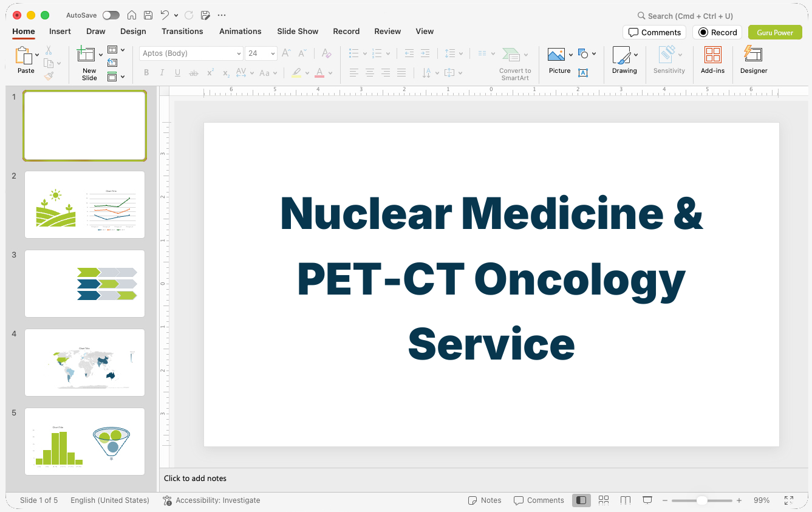Click the Drawing icon

point(621,55)
